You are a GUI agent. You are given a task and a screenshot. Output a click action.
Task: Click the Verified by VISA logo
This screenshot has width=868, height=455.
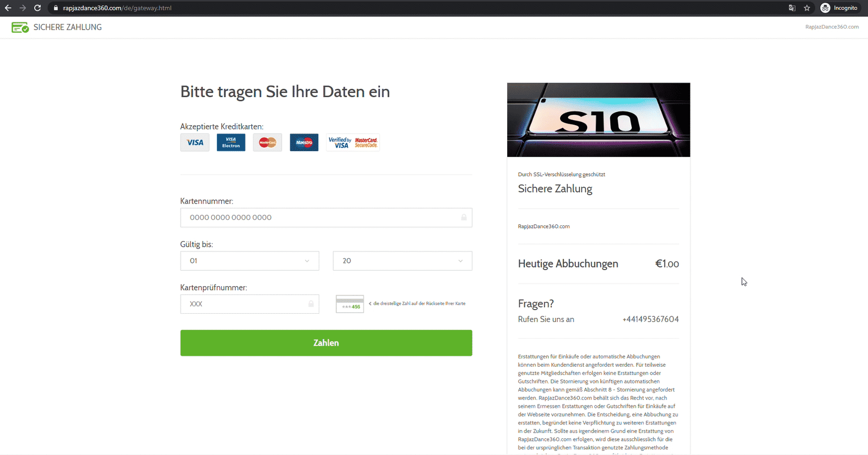tap(340, 142)
